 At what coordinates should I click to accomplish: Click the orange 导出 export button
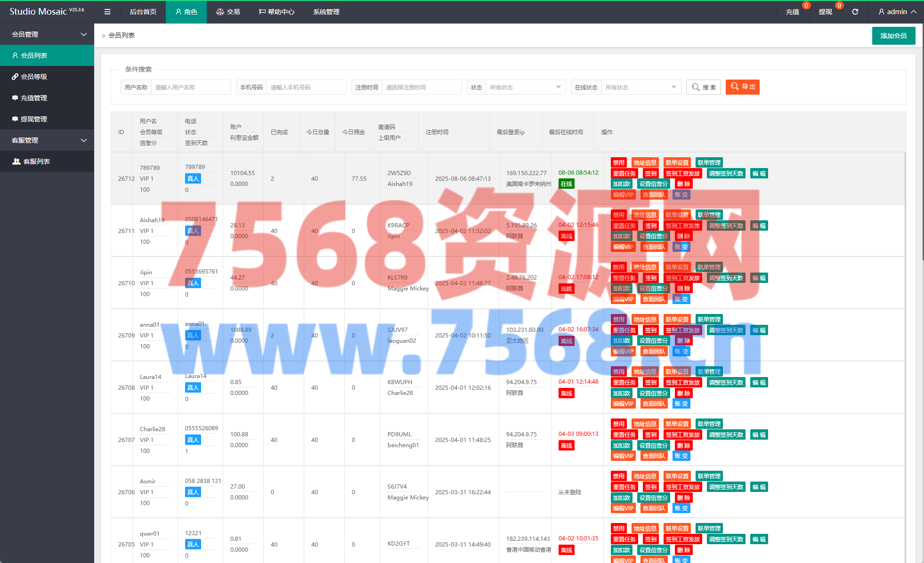point(742,87)
